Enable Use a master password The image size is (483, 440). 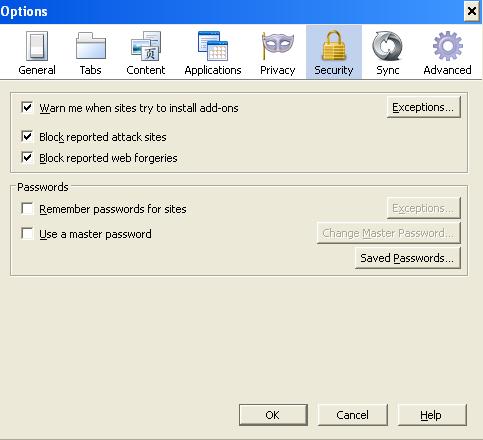click(27, 233)
